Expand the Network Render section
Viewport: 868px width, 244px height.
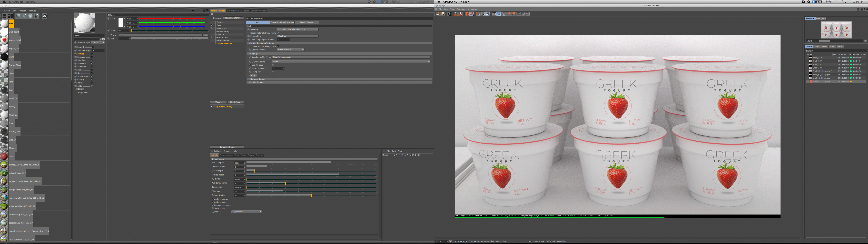[249, 79]
